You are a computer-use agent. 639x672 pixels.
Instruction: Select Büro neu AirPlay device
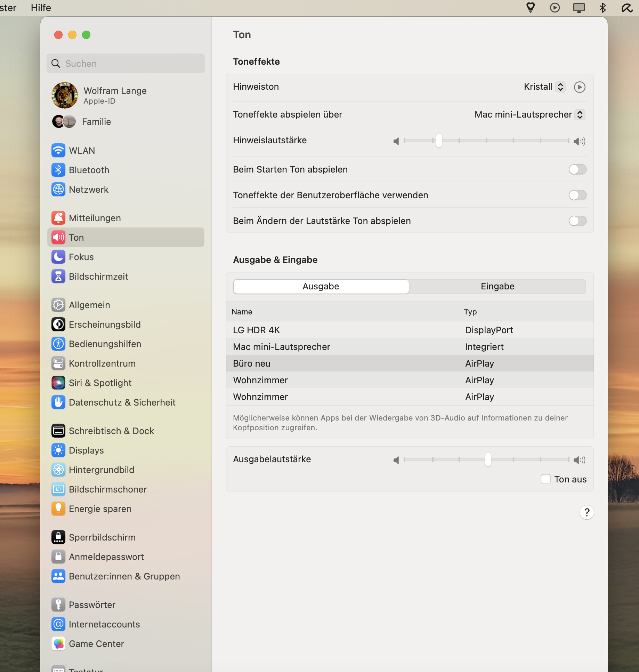click(x=410, y=363)
